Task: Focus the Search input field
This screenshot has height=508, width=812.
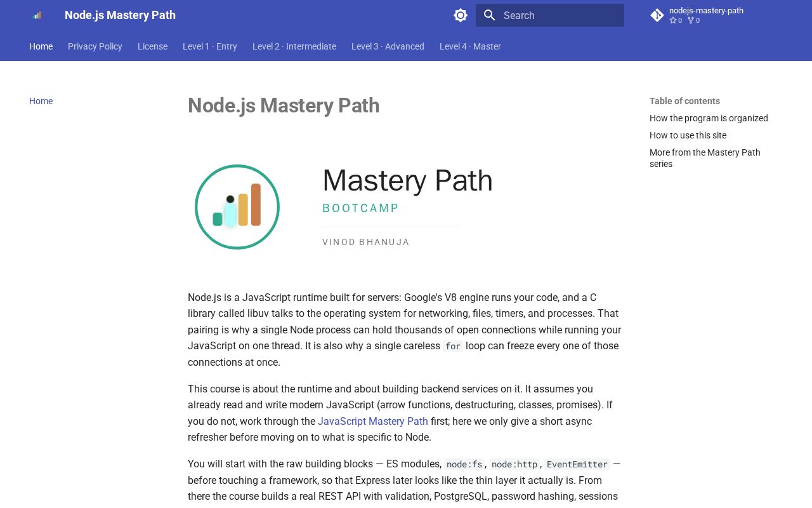Action: (x=550, y=15)
